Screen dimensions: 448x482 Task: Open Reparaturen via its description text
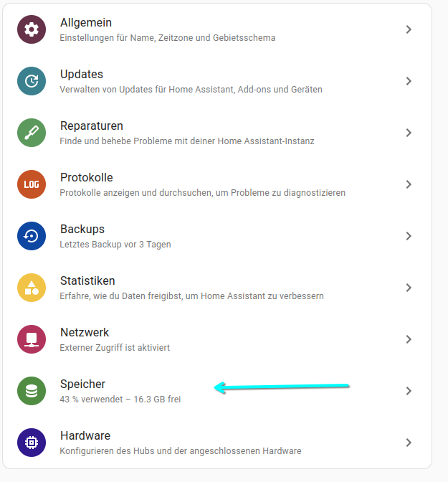tap(187, 141)
